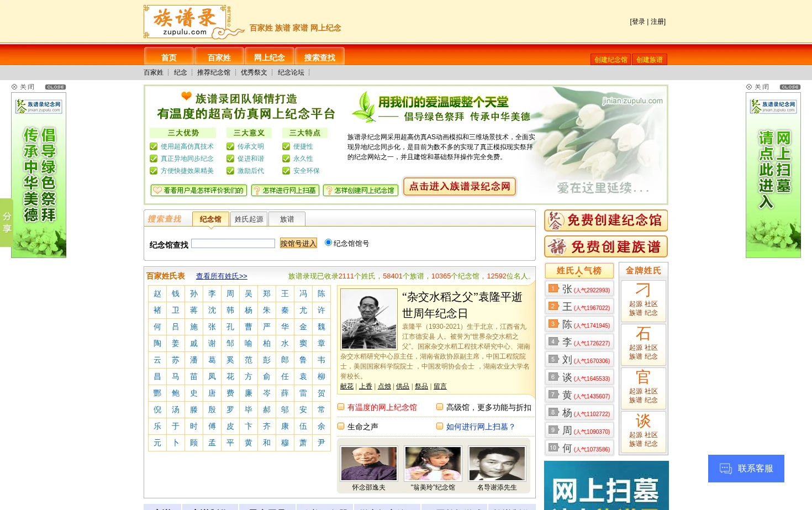Open the 搜索查找 main navigation tab

point(320,56)
